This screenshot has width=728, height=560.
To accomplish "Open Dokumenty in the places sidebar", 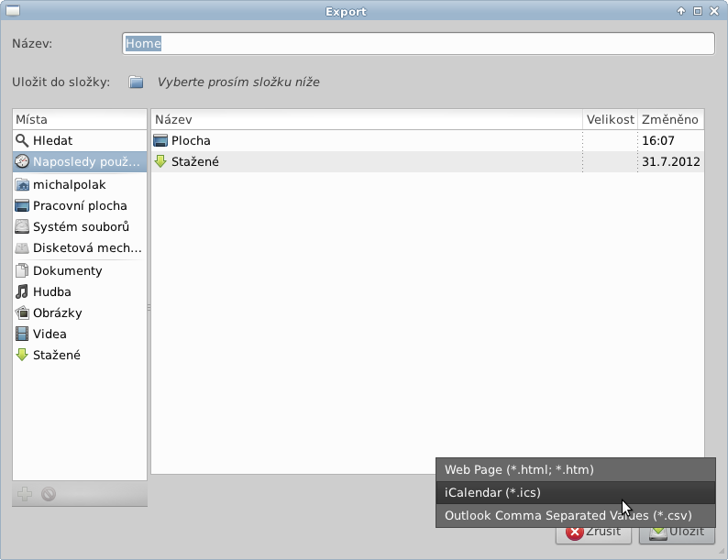I will click(x=67, y=271).
